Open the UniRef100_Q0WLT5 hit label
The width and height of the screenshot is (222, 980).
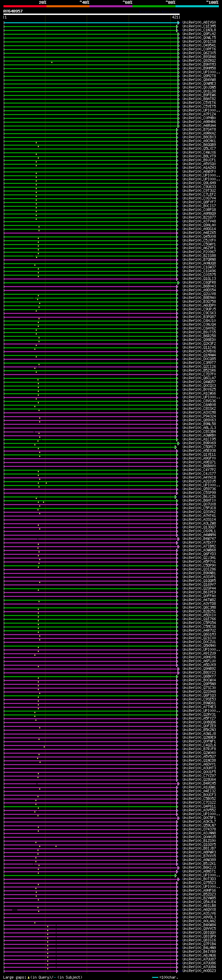tap(199, 38)
